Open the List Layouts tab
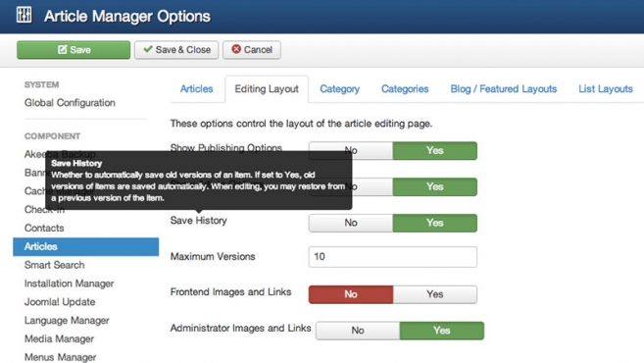This screenshot has width=644, height=363. [606, 89]
